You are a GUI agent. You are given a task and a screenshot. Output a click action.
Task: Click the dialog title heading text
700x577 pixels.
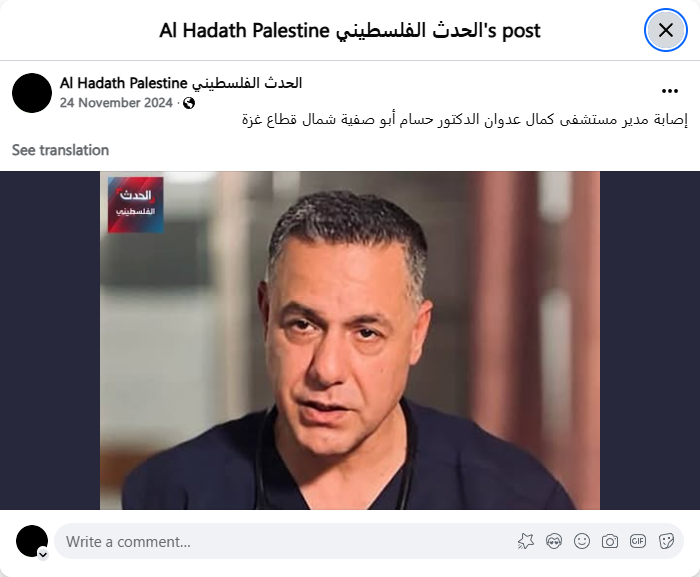[x=350, y=31]
